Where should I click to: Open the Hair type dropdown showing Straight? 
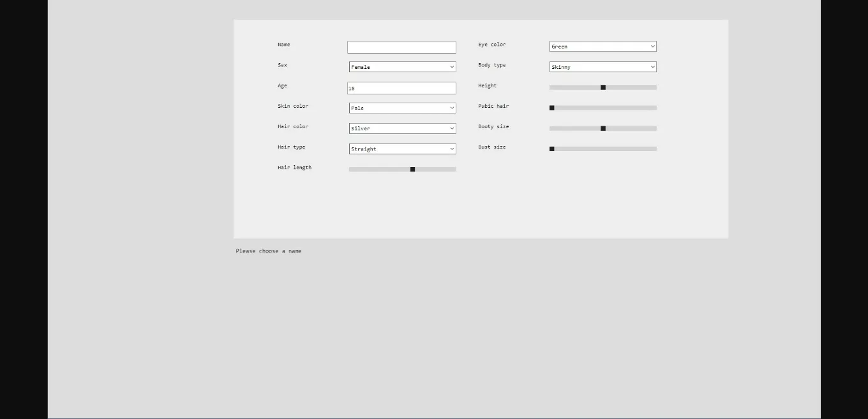pyautogui.click(x=402, y=149)
